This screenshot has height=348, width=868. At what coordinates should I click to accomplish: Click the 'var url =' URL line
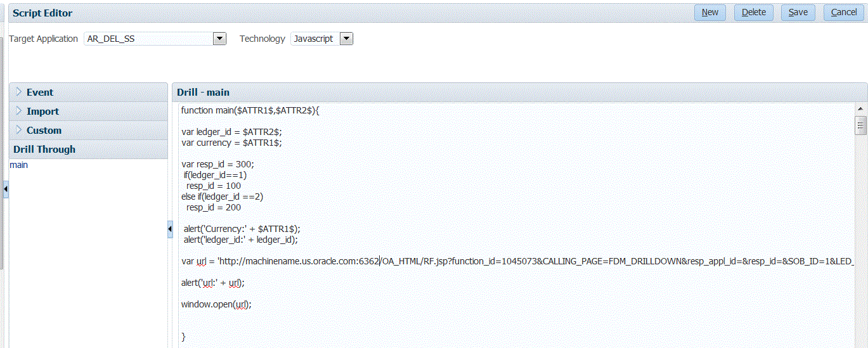click(517, 261)
